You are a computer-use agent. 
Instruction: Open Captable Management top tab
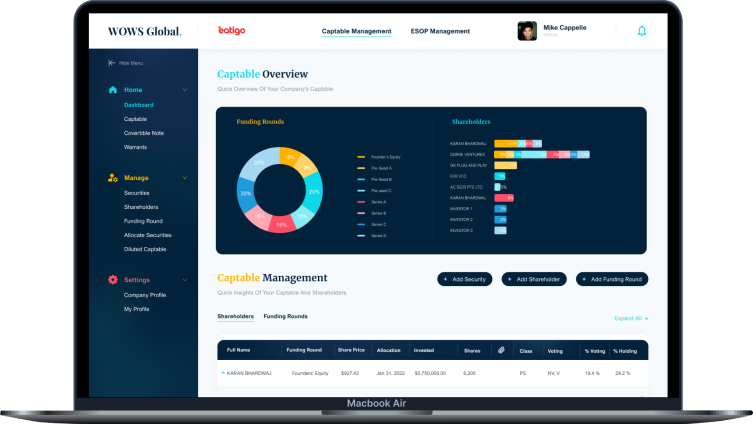tap(356, 31)
